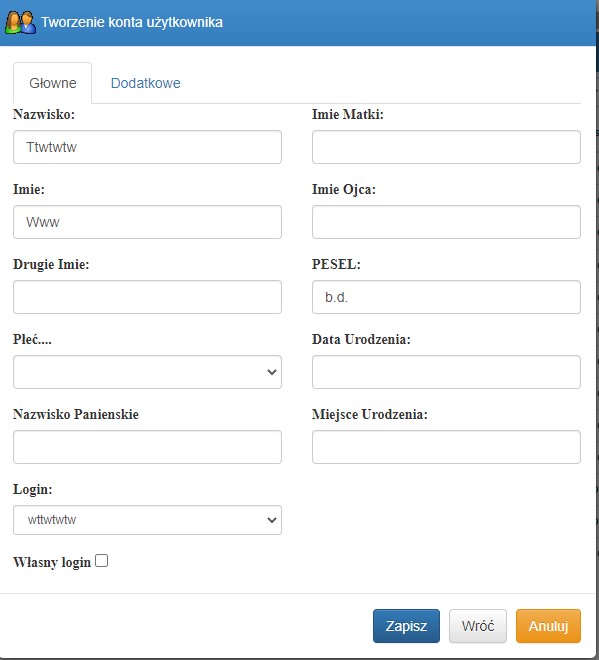Click into the Drugie Imie field
This screenshot has height=660, width=599.
click(147, 297)
